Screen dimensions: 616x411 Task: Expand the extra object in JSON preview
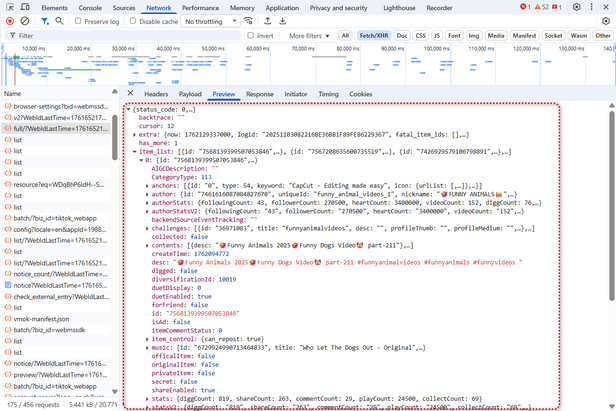[135, 134]
